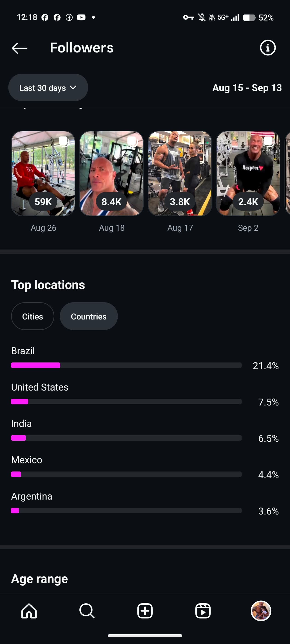290x644 pixels.
Task: Tap the bottom gesture navigation handle
Action: 145,635
